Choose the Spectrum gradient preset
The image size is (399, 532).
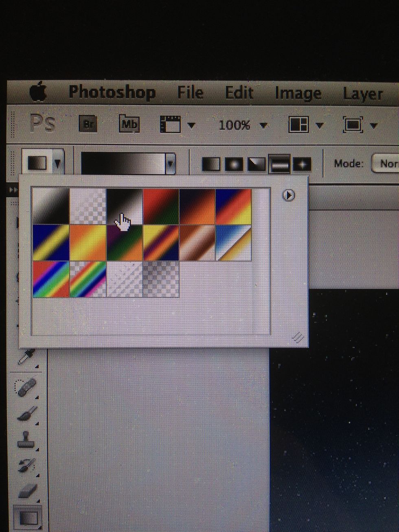click(51, 279)
